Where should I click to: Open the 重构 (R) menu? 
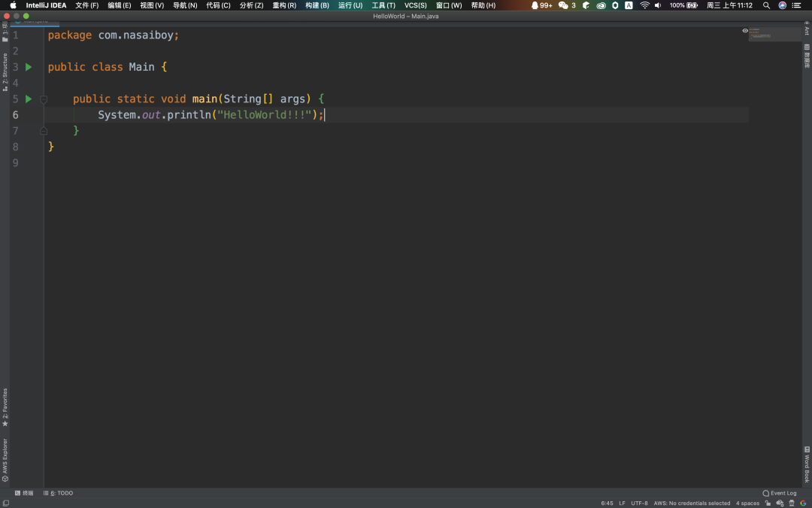284,5
